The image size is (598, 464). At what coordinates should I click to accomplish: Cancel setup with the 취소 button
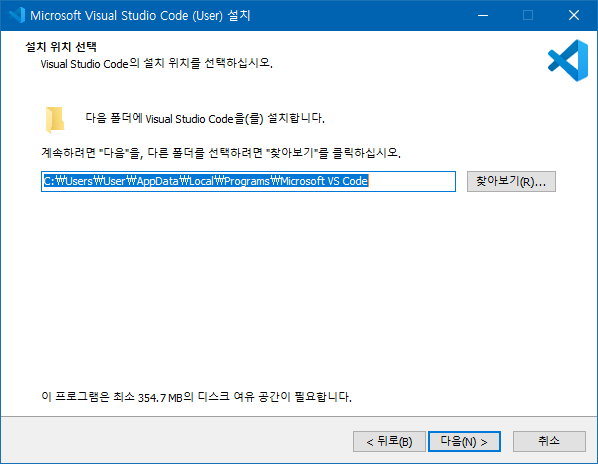549,442
